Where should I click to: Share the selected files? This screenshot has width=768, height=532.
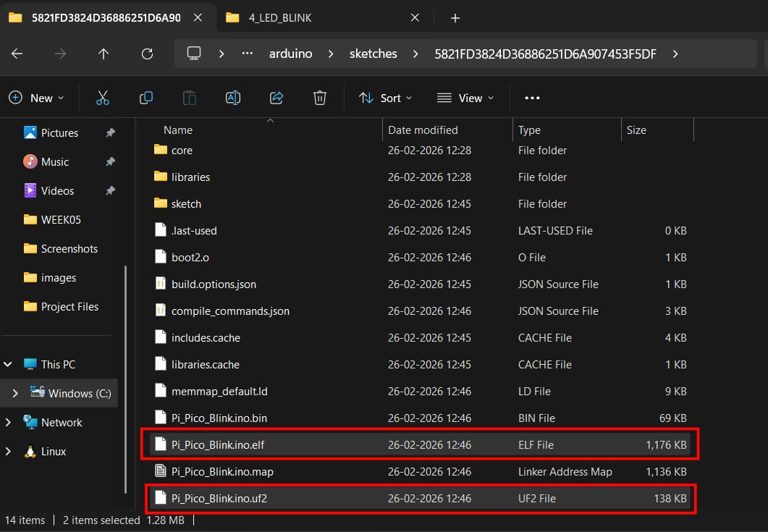point(276,98)
